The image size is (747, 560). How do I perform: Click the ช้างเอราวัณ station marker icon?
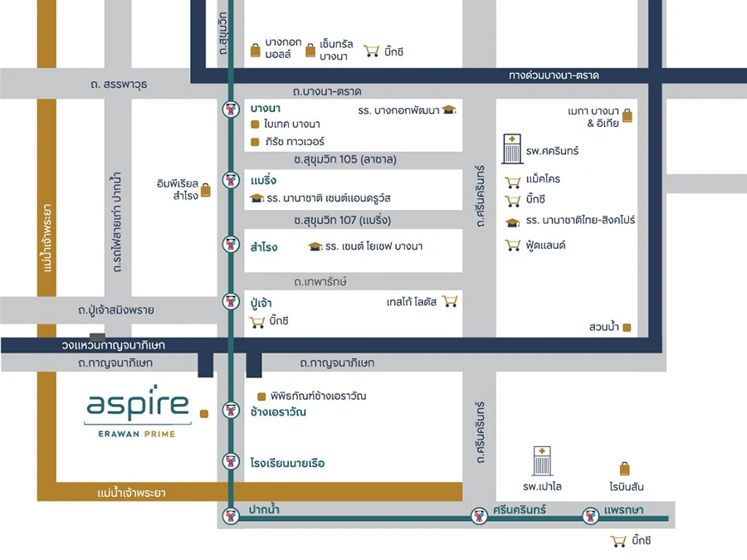(231, 411)
